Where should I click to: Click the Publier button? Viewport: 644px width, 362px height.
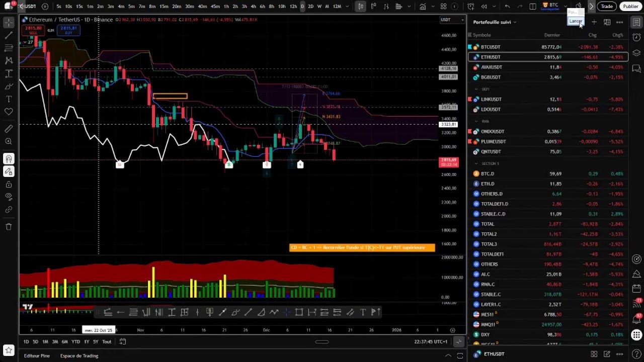[631, 6]
